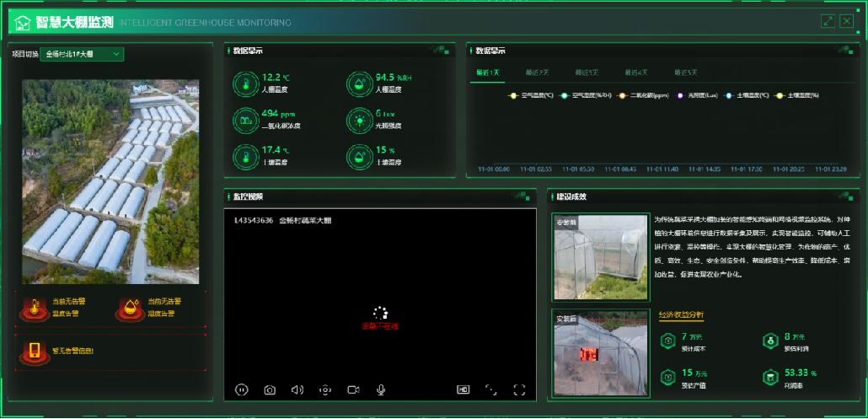This screenshot has width=868, height=419.
Task: Capture a snapshot with the camera icon
Action: pos(270,389)
